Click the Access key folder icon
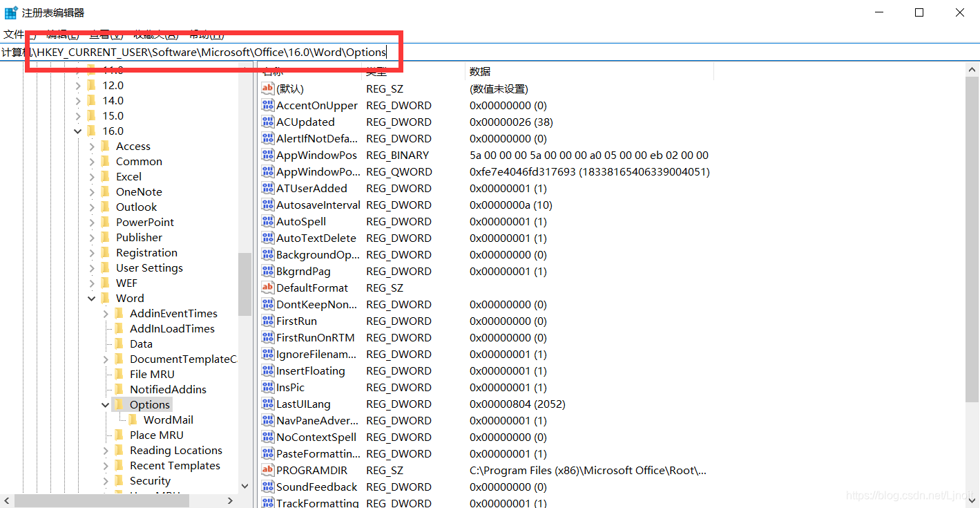Viewport: 980px width, 508px height. tap(105, 146)
